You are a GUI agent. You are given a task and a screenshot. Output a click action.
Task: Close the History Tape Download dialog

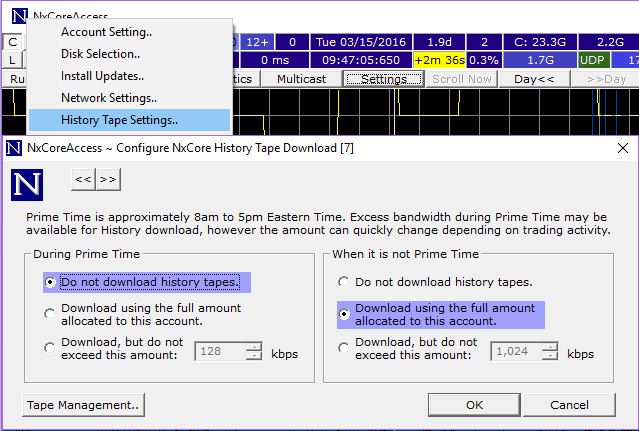(623, 148)
